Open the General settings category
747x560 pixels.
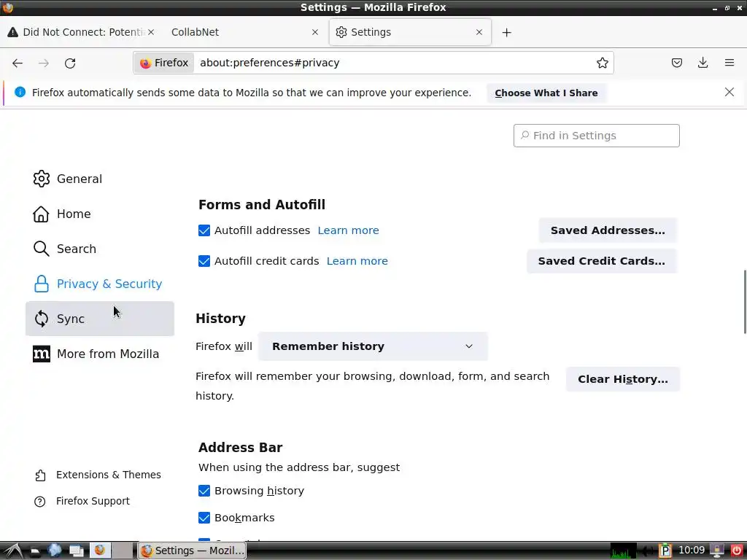[99, 179]
